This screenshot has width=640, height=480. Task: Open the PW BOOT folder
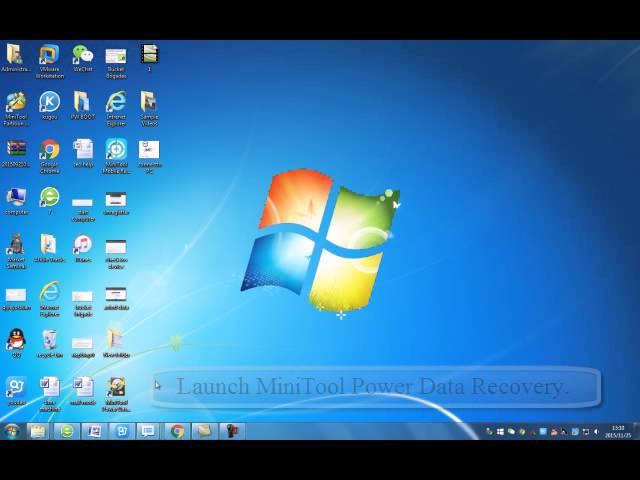pyautogui.click(x=82, y=102)
